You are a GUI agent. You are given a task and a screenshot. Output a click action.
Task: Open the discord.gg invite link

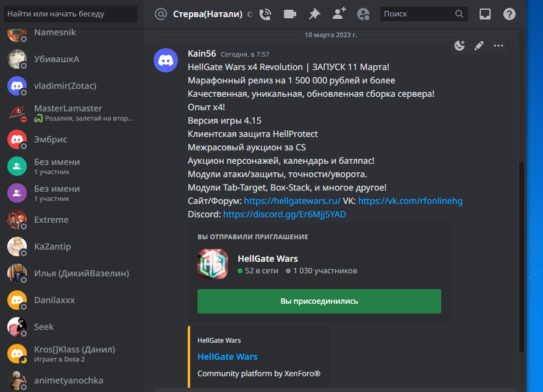(285, 214)
